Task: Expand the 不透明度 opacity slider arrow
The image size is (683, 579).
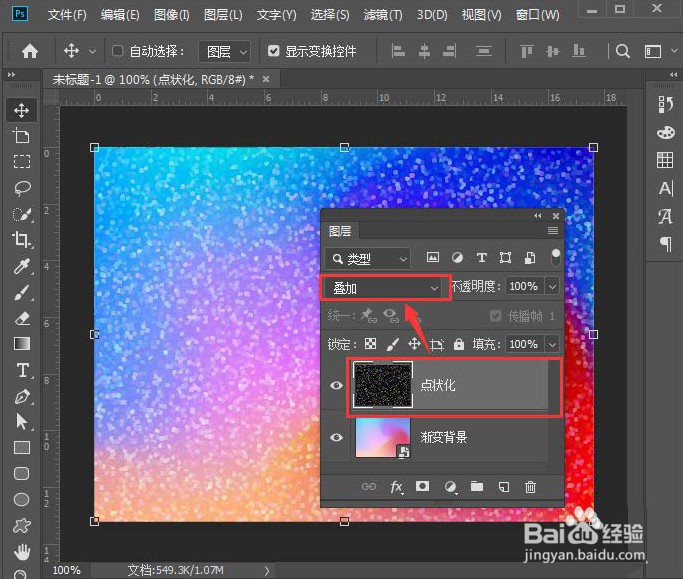Action: [552, 286]
